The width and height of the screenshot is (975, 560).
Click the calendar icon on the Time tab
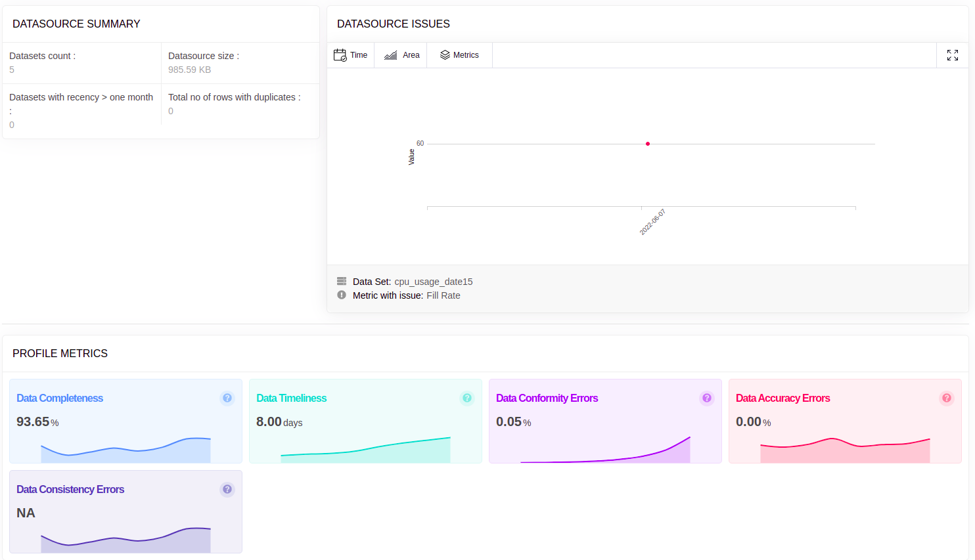(340, 54)
